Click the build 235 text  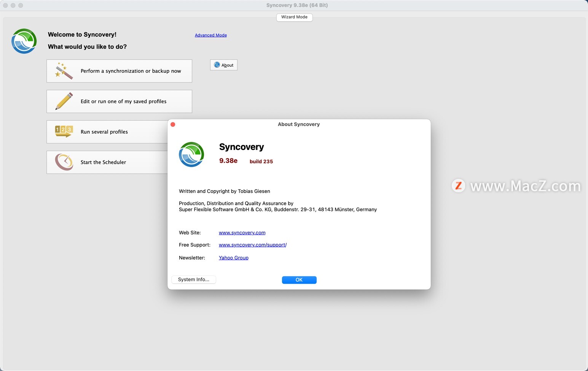point(261,161)
